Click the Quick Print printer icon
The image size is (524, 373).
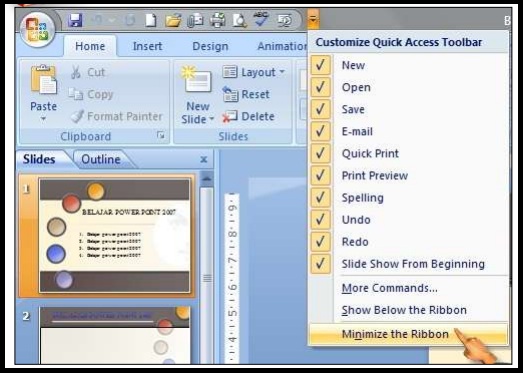tap(218, 20)
